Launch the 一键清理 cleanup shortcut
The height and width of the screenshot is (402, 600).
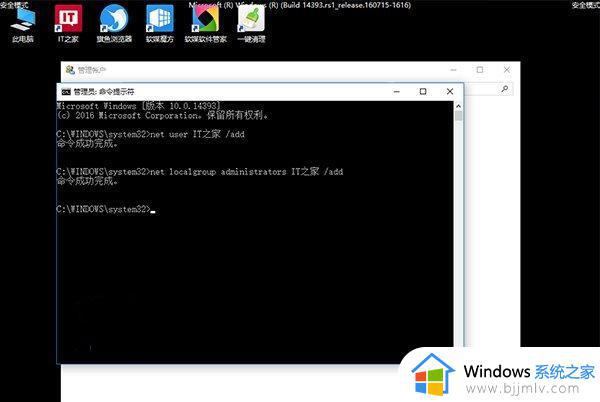coord(251,22)
